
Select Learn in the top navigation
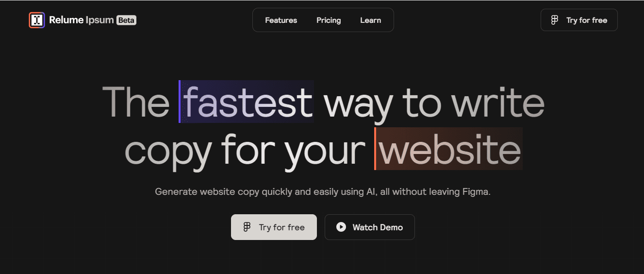pyautogui.click(x=370, y=20)
